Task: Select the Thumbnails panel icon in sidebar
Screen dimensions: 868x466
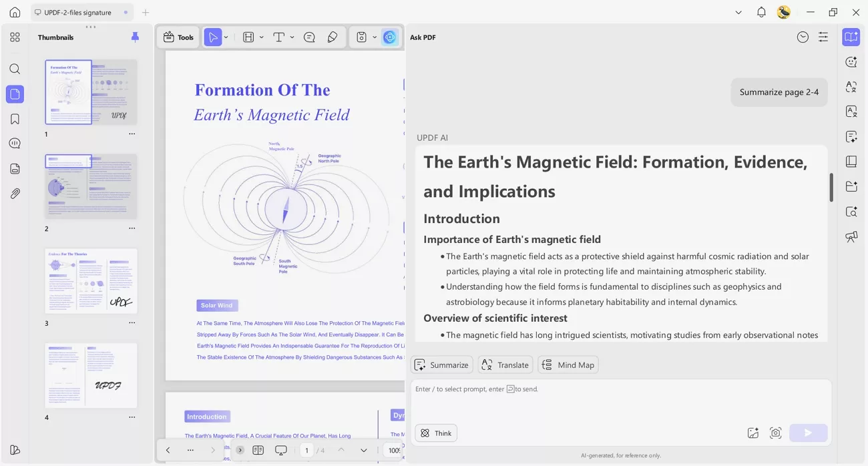Action: click(15, 94)
